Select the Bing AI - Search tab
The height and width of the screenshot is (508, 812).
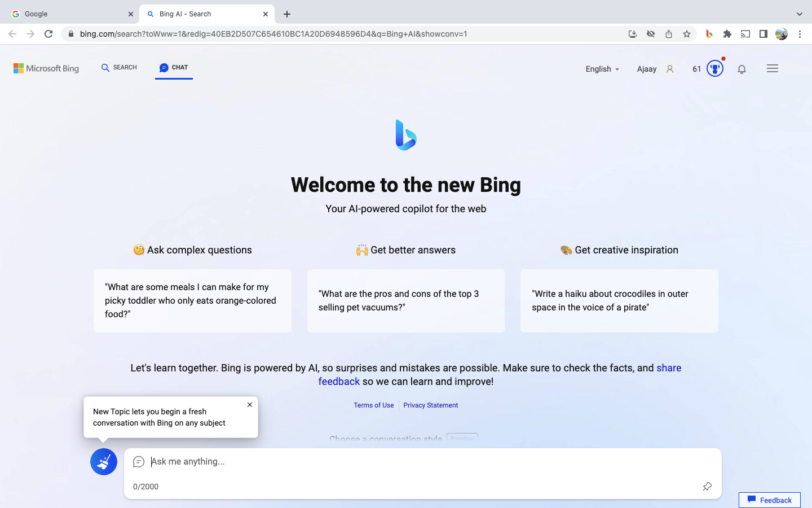(x=207, y=14)
